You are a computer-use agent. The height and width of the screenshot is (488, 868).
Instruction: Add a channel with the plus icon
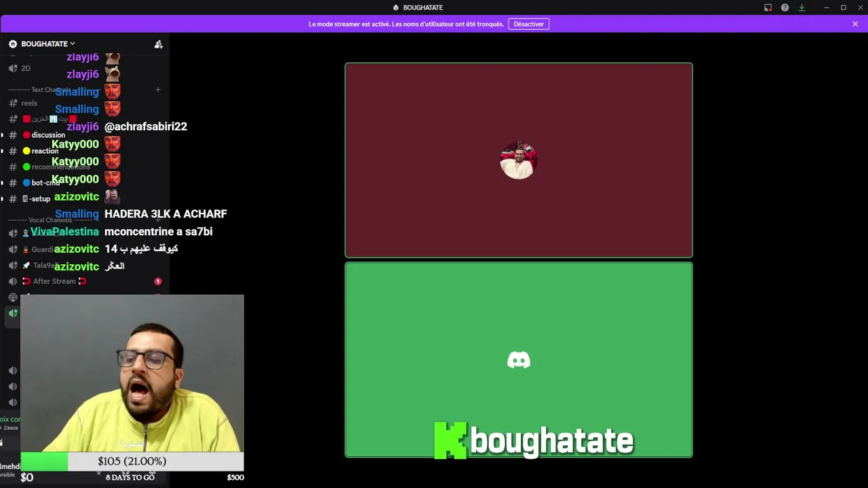[157, 89]
